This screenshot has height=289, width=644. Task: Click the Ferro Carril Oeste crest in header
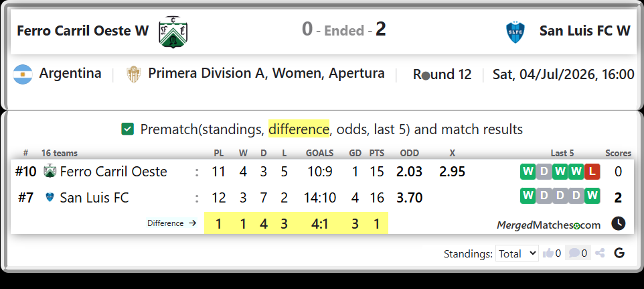tap(173, 32)
